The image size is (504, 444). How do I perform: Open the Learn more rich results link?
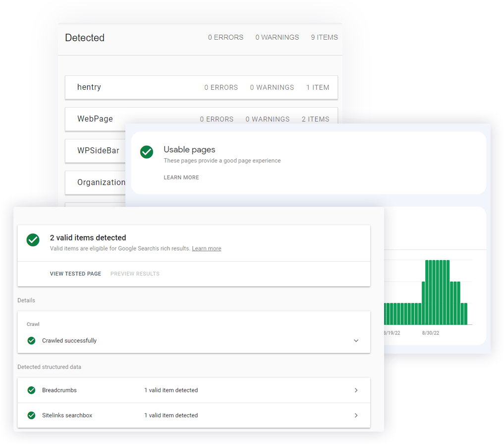pyautogui.click(x=206, y=249)
